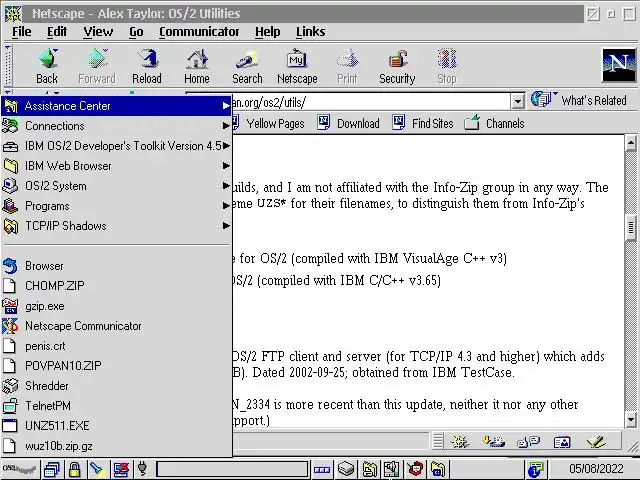The height and width of the screenshot is (480, 640).
Task: Open the Links menu
Action: [x=311, y=31]
